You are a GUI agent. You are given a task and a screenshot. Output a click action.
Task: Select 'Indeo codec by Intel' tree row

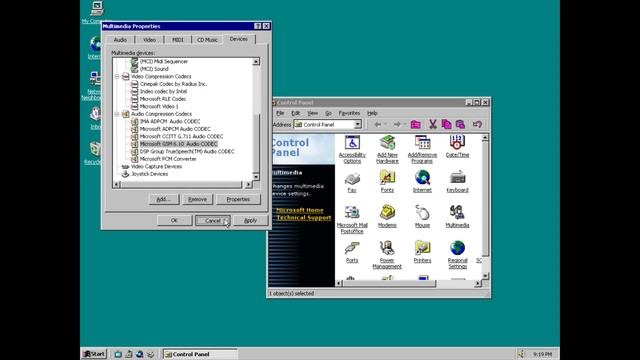tap(163, 91)
